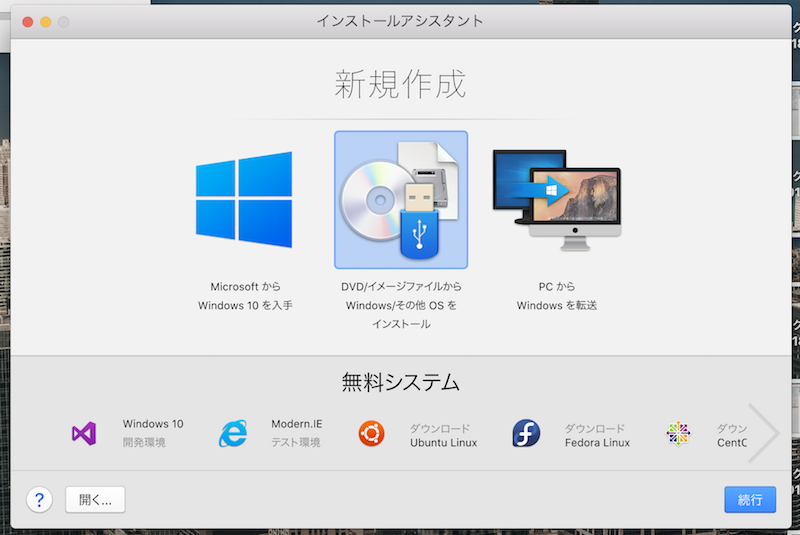800x535 pixels.
Task: Minimize the window with the yellow button
Action: point(45,21)
